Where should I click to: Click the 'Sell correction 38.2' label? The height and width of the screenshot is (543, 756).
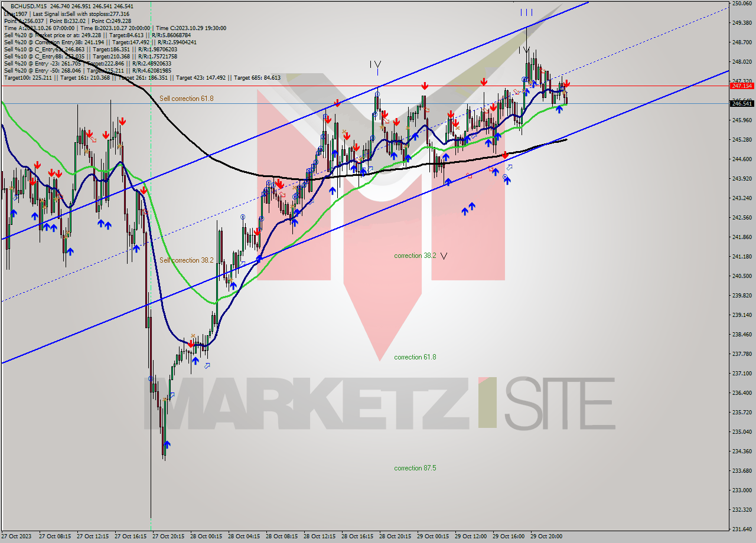pyautogui.click(x=186, y=260)
